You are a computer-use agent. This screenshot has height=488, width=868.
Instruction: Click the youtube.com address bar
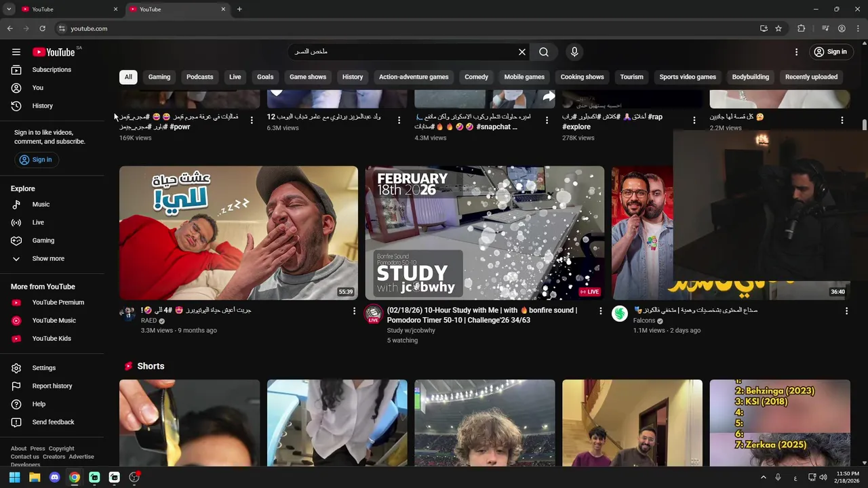click(x=407, y=28)
